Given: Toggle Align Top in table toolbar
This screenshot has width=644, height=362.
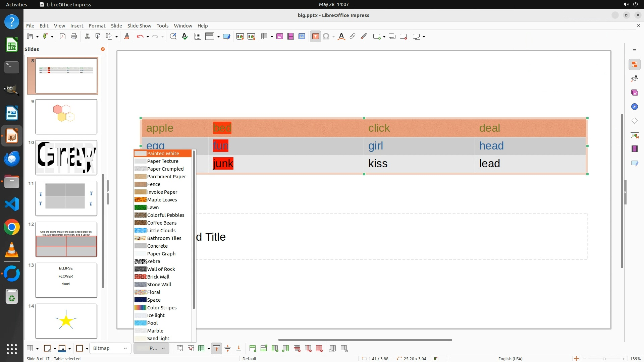Looking at the screenshot, I should coord(217,349).
